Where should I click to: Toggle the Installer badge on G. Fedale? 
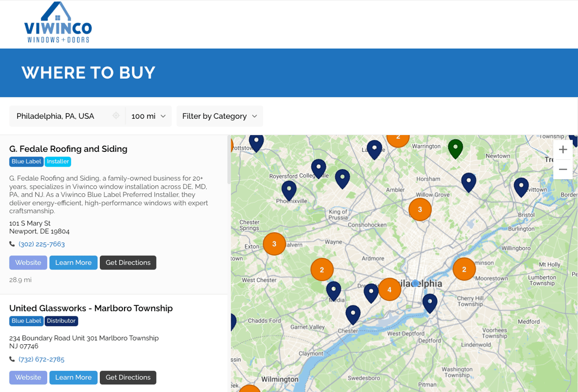pos(58,161)
